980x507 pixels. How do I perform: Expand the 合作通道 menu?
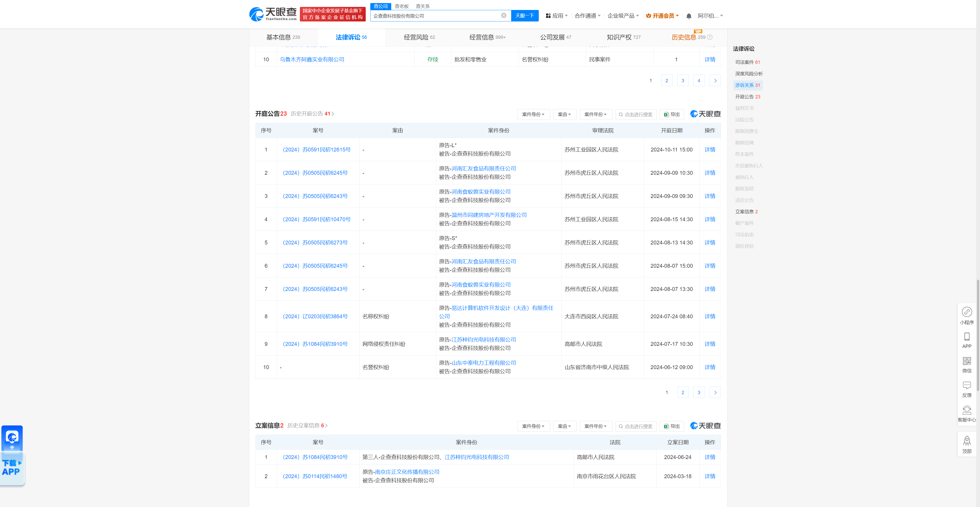pyautogui.click(x=587, y=16)
